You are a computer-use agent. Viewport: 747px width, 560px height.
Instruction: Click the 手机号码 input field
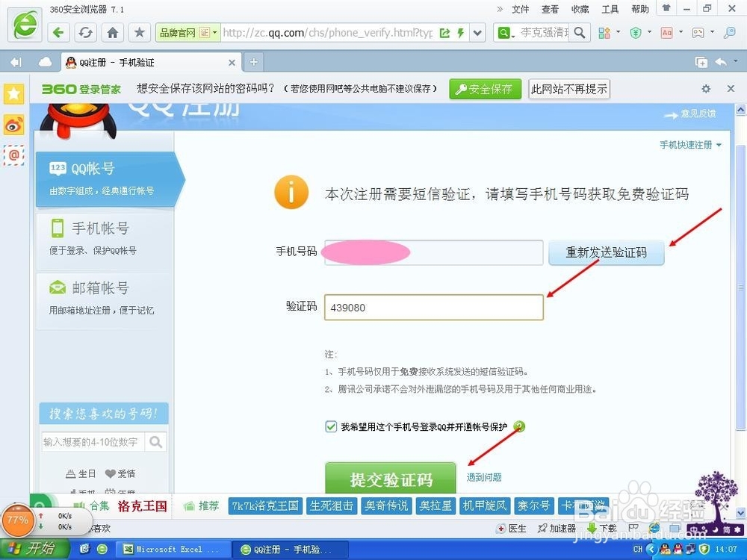(433, 252)
